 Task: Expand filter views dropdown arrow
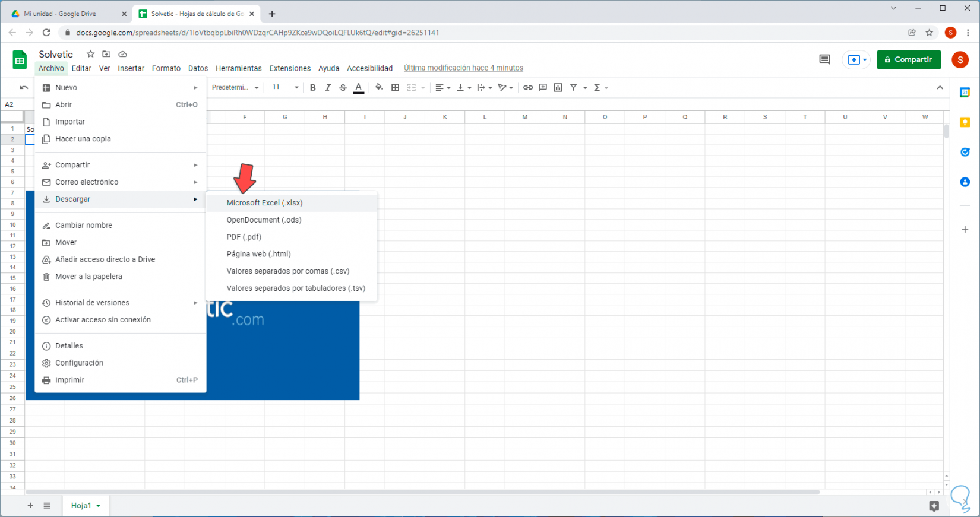click(x=585, y=88)
